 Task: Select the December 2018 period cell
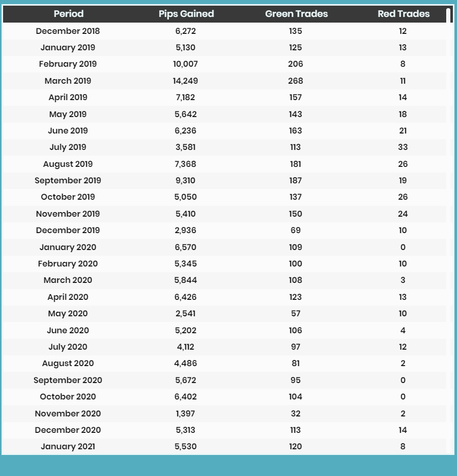pyautogui.click(x=68, y=31)
